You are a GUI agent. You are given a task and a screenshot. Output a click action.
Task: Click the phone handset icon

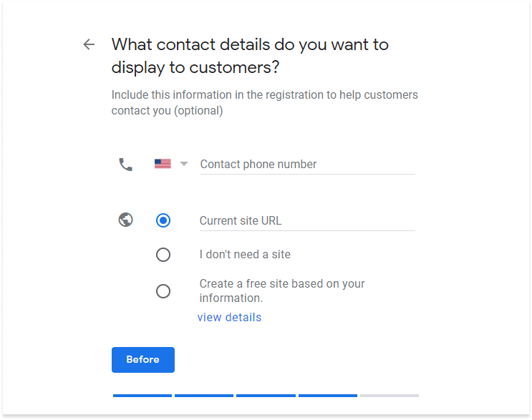[126, 165]
